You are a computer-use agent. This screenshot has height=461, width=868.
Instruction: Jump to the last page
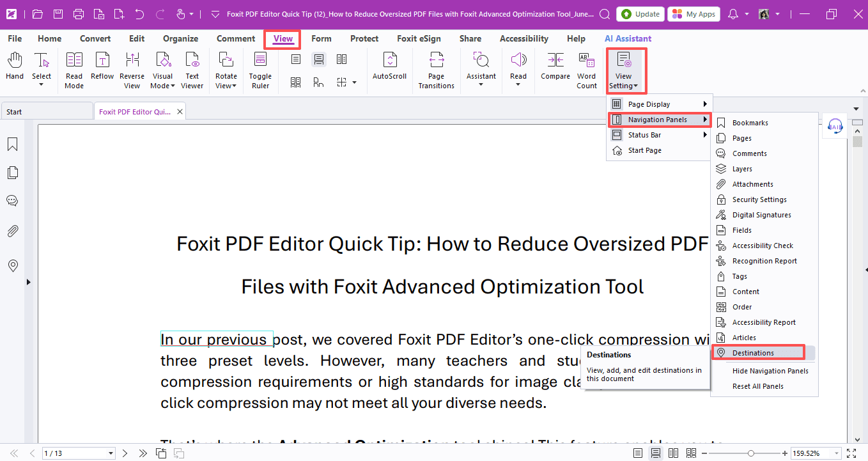pos(143,453)
